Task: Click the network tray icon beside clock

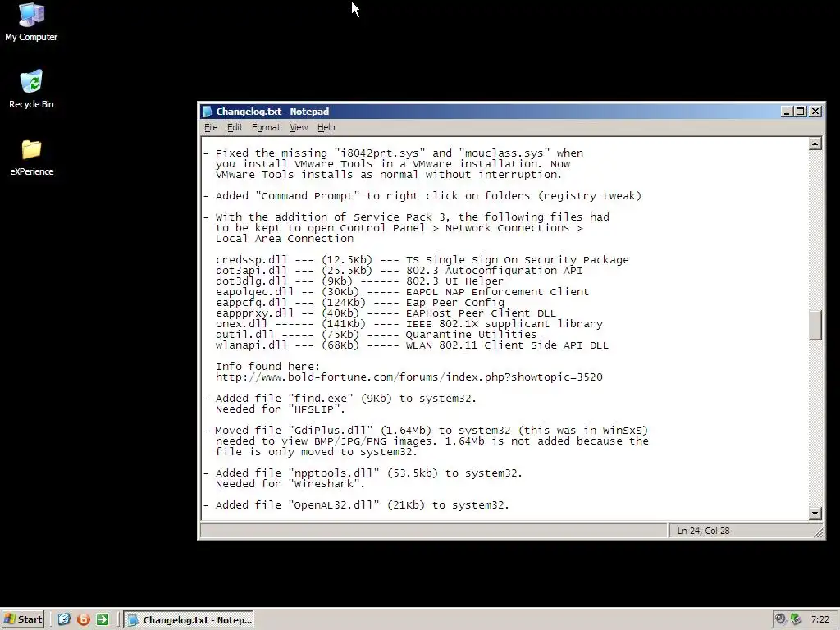Action: tap(796, 619)
